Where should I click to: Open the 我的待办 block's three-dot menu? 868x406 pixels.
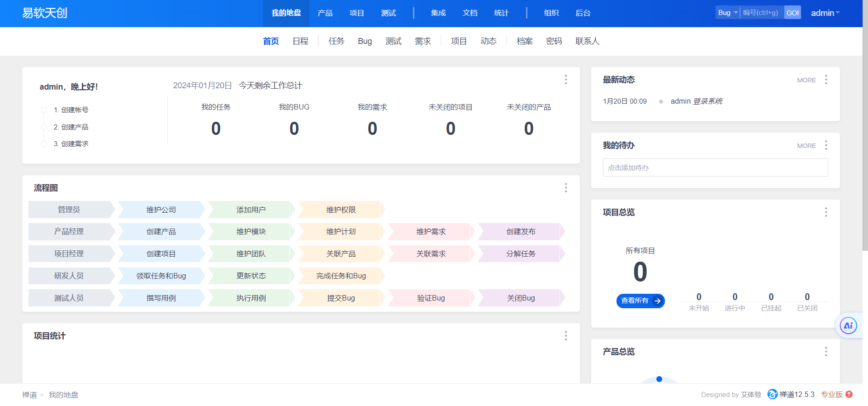[826, 145]
